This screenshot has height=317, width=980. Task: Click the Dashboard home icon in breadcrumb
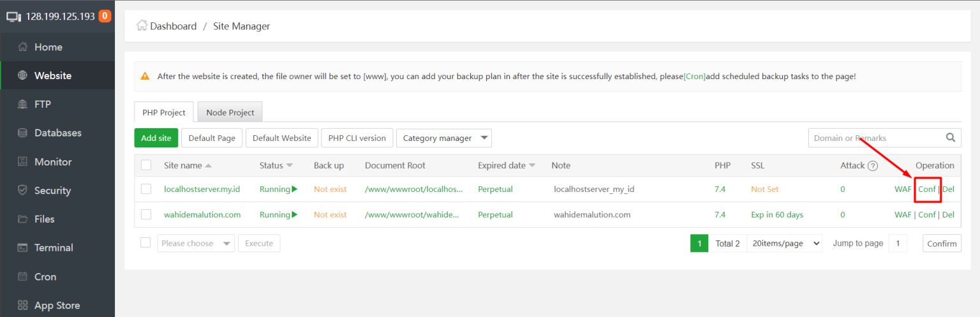click(x=142, y=26)
